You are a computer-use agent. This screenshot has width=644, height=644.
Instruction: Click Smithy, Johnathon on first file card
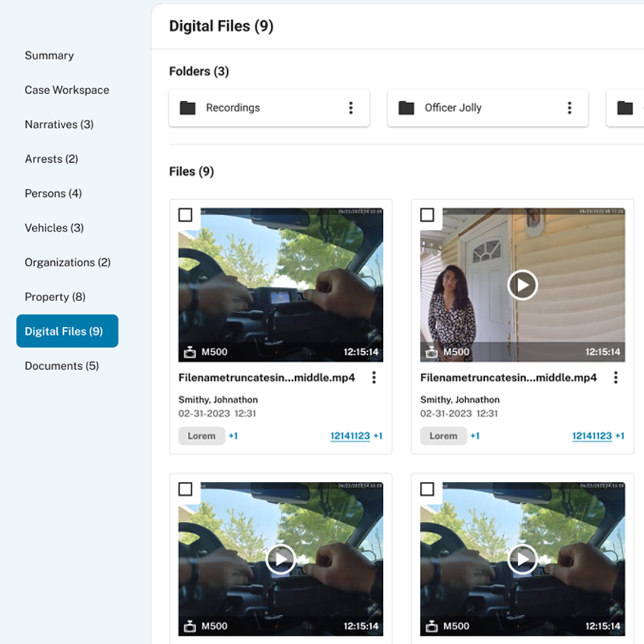click(x=218, y=400)
